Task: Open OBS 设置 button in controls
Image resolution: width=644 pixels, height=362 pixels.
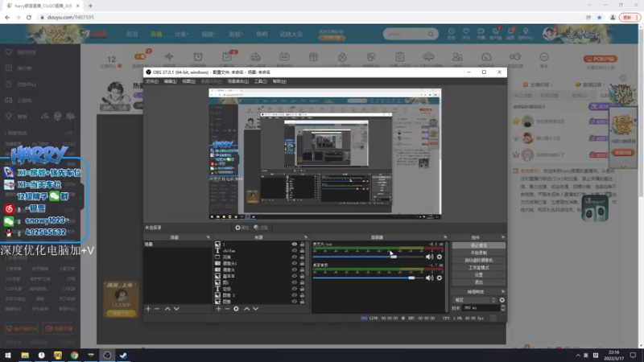Action: (x=478, y=275)
